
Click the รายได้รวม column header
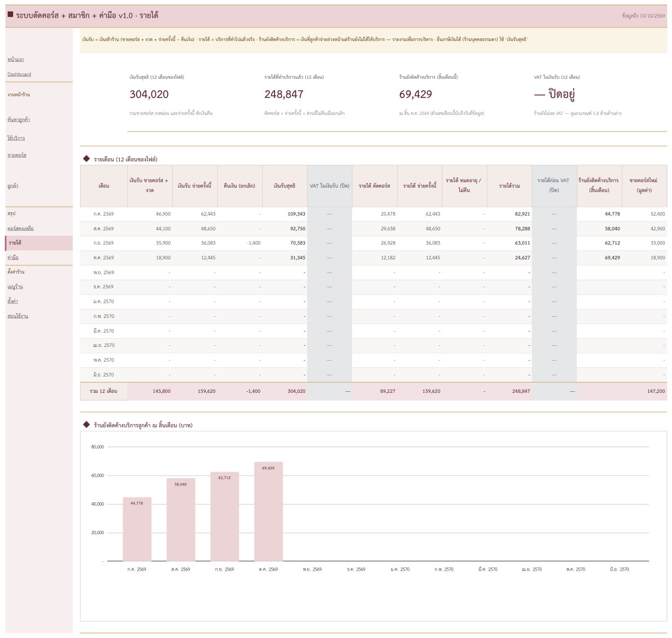pos(509,186)
